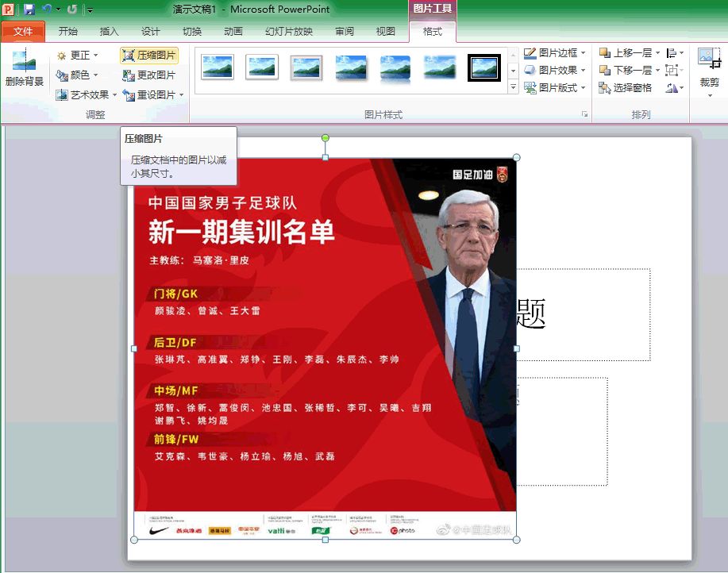
Task: Click the 更改图片 (Change Picture) icon
Action: click(x=148, y=73)
